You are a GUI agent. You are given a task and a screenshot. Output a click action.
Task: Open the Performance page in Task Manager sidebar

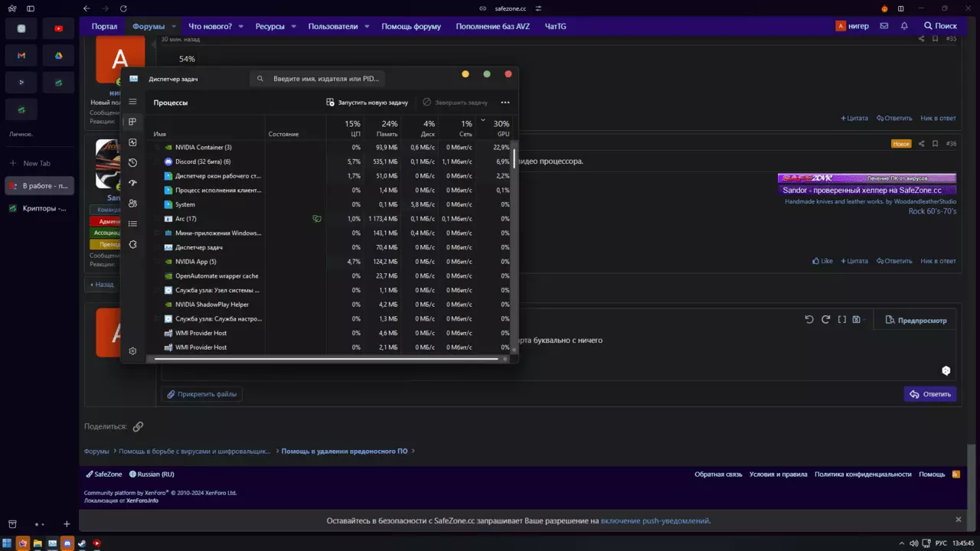(x=132, y=142)
